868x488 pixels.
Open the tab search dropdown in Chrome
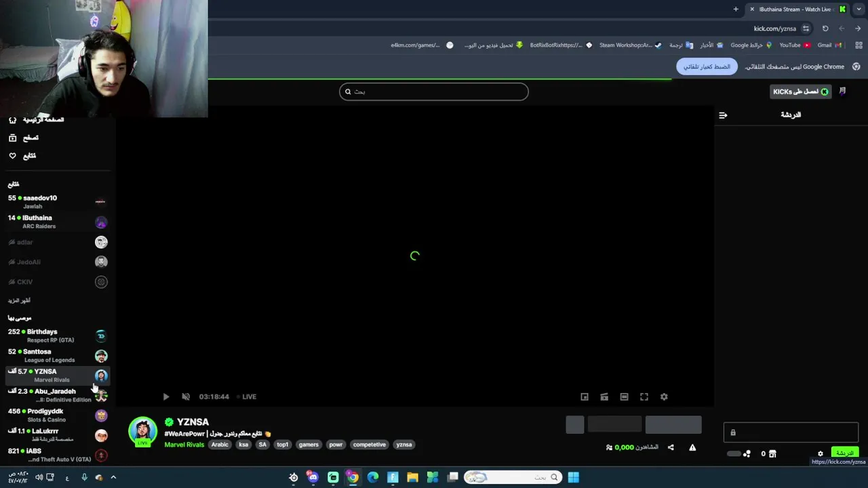tap(859, 9)
